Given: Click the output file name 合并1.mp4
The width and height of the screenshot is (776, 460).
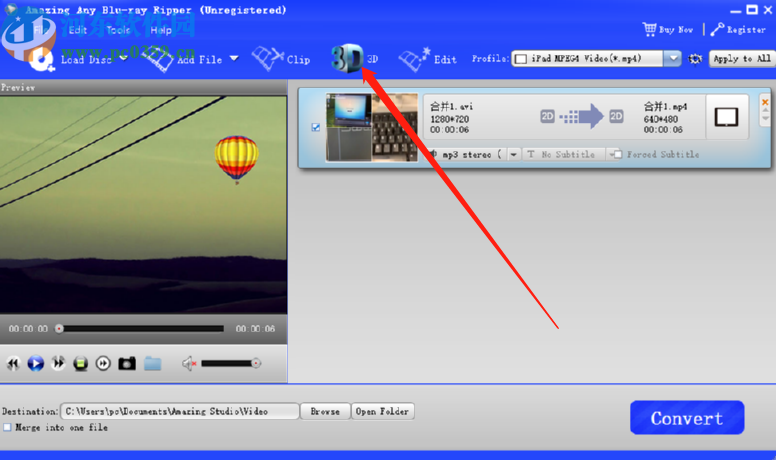Looking at the screenshot, I should [x=666, y=106].
